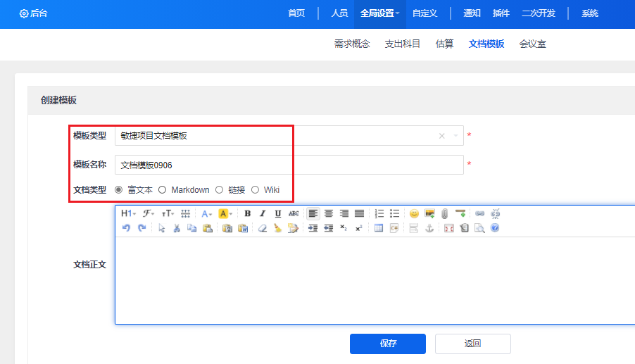Select Markdown document type
The height and width of the screenshot is (364, 635).
(163, 190)
